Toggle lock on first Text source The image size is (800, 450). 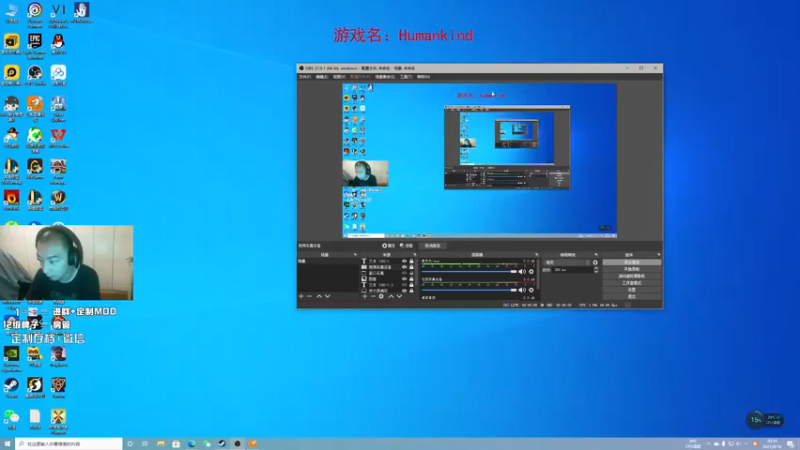(x=411, y=261)
